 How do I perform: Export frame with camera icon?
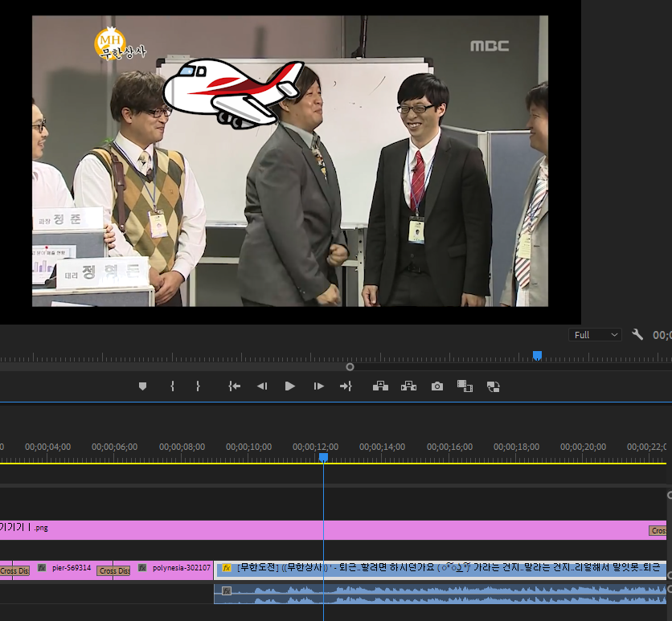[x=437, y=386]
